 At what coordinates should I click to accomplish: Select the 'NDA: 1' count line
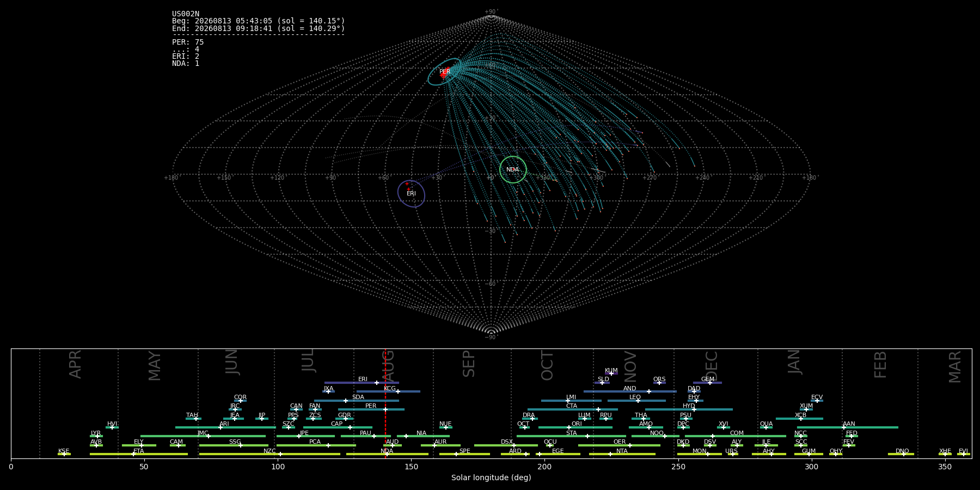(186, 63)
